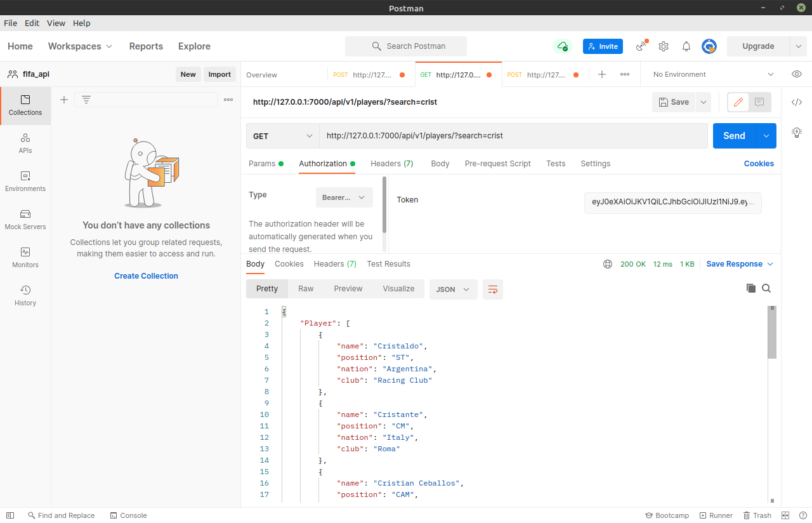Expand the Save dropdown arrow
812x523 pixels.
click(703, 102)
